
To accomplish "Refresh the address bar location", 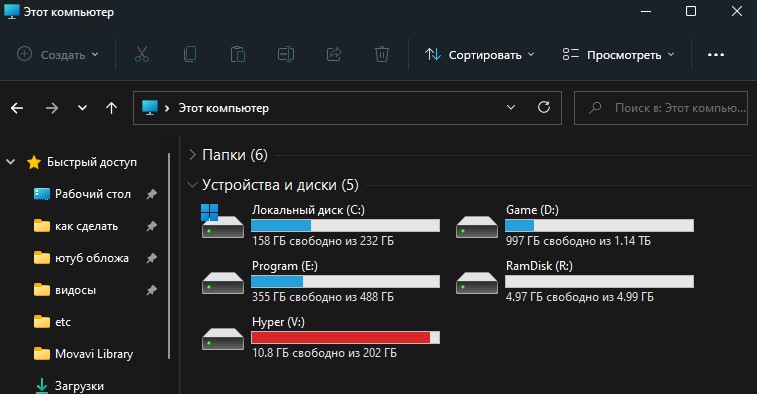I will (x=544, y=107).
